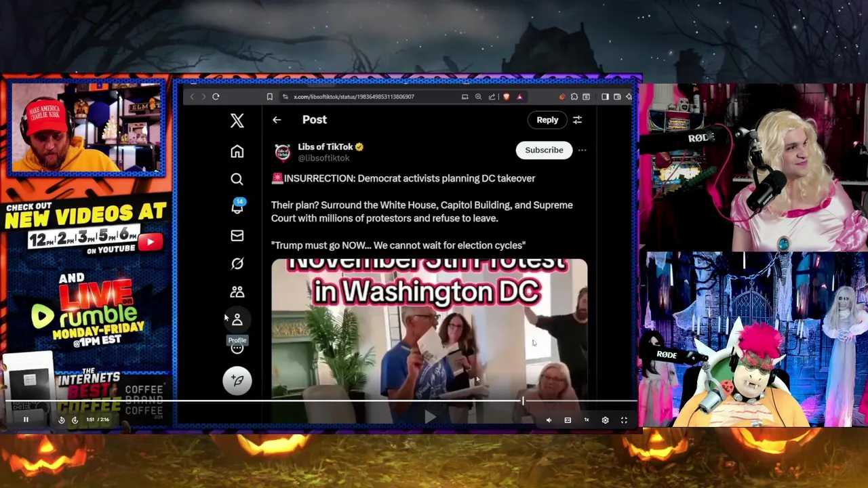This screenshot has width=868, height=488.
Task: Go back using the Post arrow
Action: [277, 120]
